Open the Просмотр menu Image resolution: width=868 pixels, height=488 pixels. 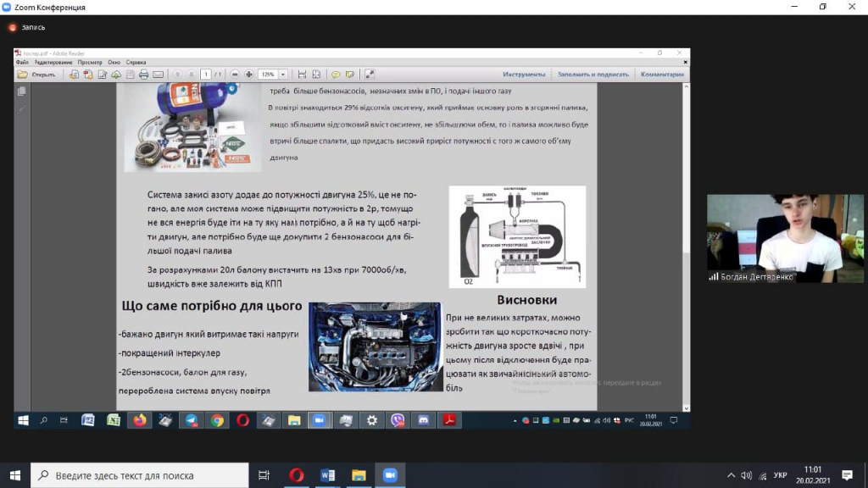(x=90, y=63)
